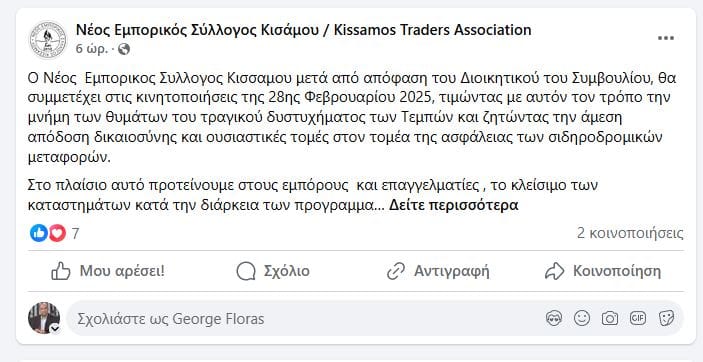Viewport: 703px width, 362px height.
Task: Click the Kissamos Traders Association profile logo
Action: pos(48,40)
